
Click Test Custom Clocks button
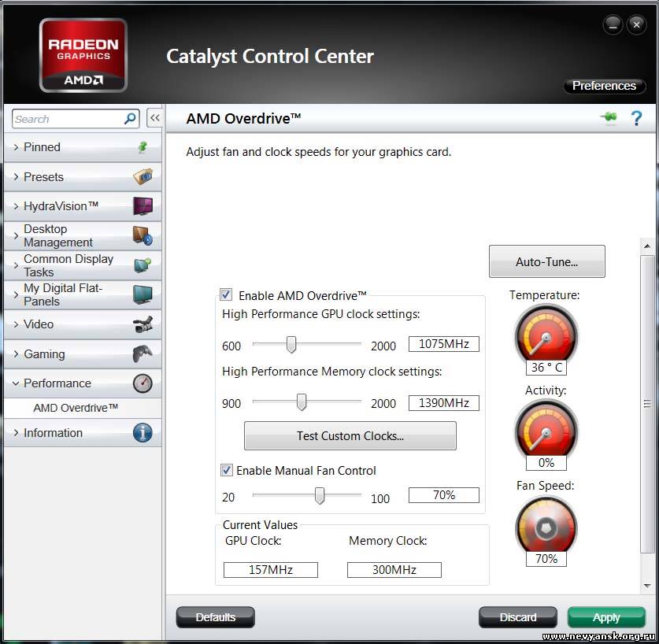[350, 436]
